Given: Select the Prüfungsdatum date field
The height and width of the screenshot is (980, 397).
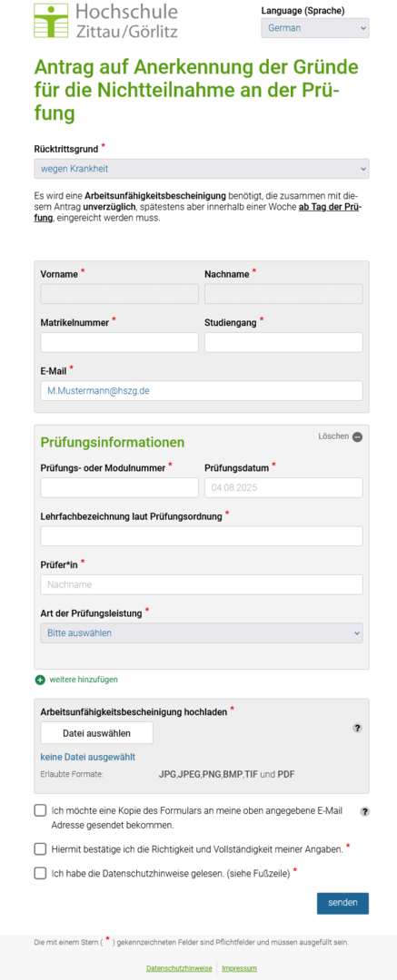Looking at the screenshot, I should point(283,487).
